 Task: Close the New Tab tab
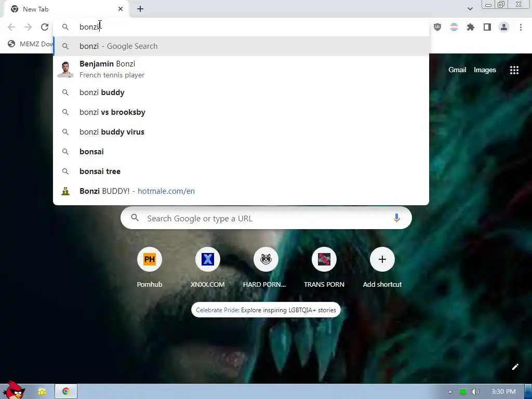pyautogui.click(x=121, y=9)
